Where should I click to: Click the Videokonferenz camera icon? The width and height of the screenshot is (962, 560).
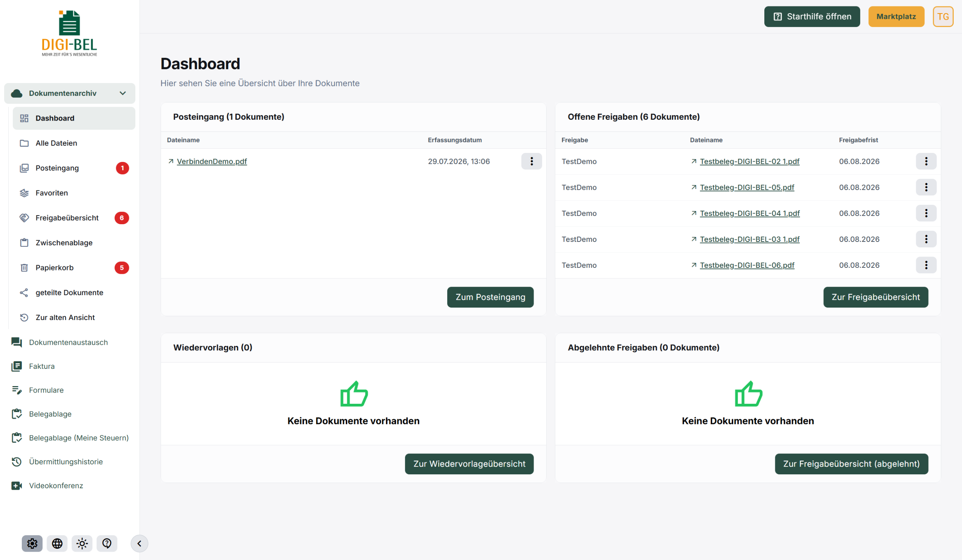click(x=17, y=486)
